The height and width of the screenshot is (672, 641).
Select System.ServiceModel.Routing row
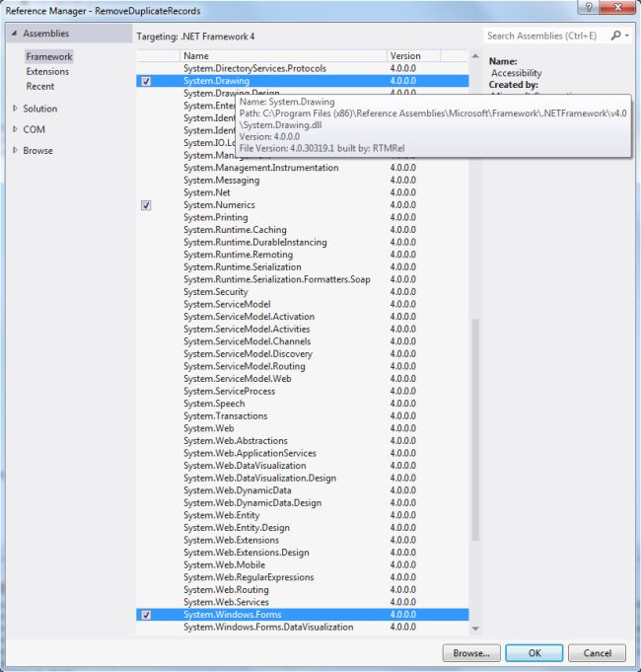303,367
